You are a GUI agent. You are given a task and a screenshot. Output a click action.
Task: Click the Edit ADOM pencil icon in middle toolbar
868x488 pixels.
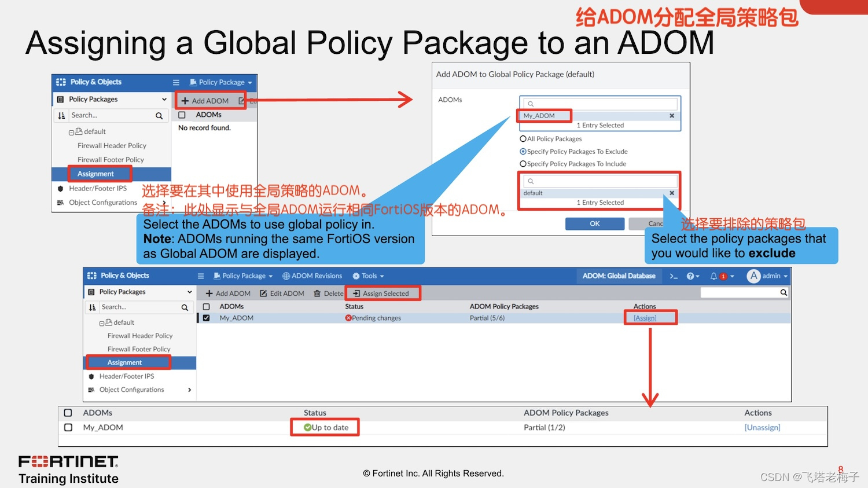[263, 293]
